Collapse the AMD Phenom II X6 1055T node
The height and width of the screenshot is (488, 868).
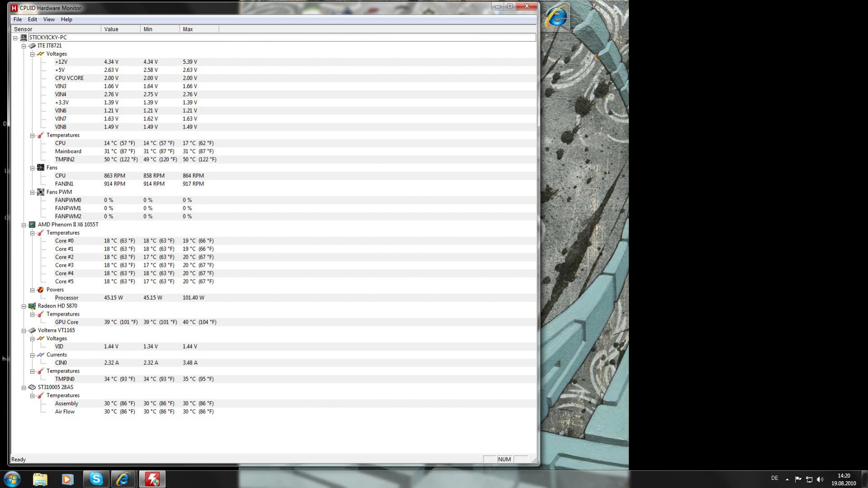(x=24, y=225)
